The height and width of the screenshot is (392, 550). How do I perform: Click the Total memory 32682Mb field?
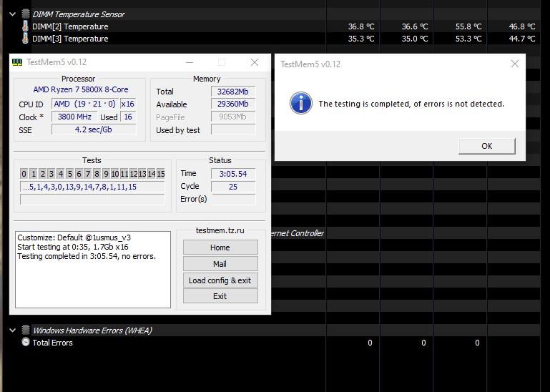point(233,92)
